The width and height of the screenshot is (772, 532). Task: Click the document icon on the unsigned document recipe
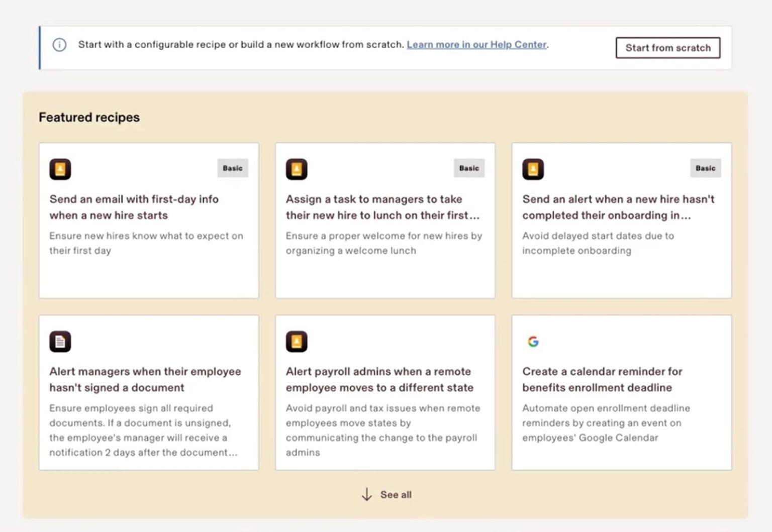pos(60,341)
